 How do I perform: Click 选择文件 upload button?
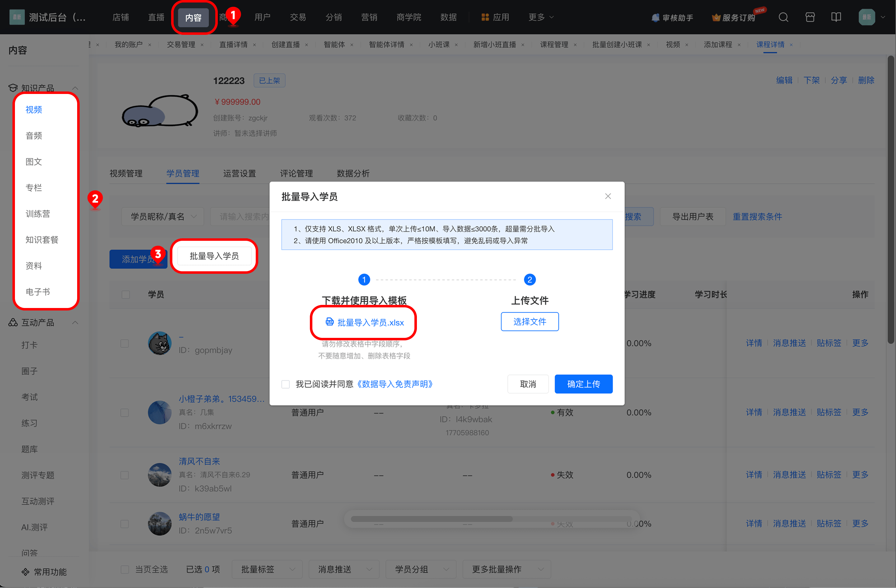[529, 322]
